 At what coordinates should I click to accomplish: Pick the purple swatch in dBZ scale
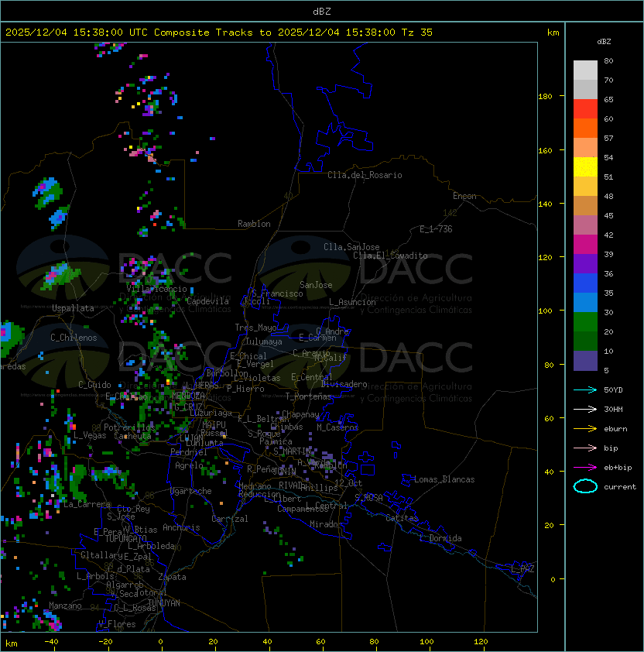click(585, 263)
